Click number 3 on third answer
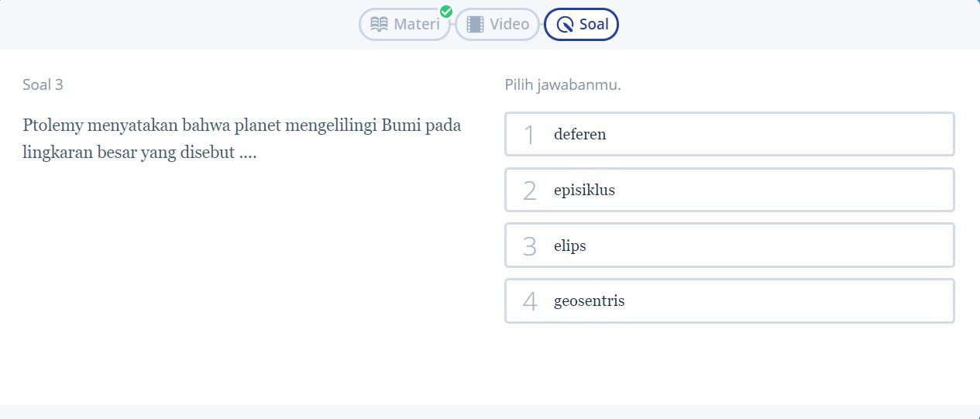980x419 pixels. coord(530,246)
